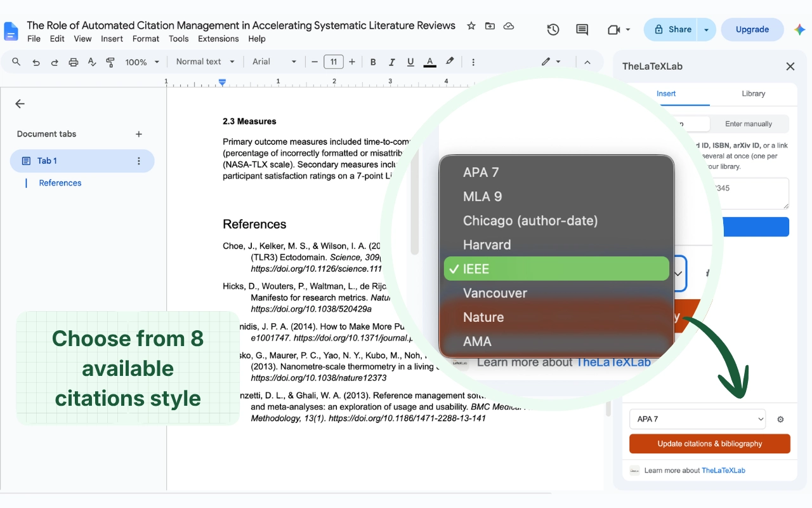Open the View menu
This screenshot has width=812, height=508.
coord(82,39)
